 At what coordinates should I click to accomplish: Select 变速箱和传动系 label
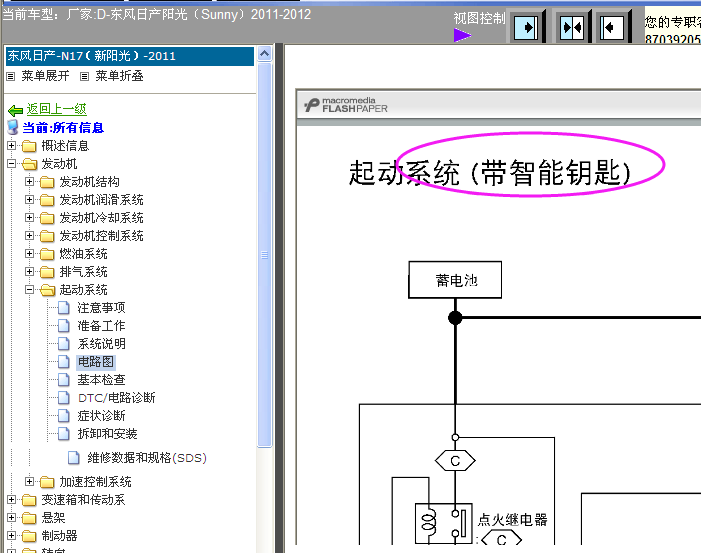pos(84,499)
